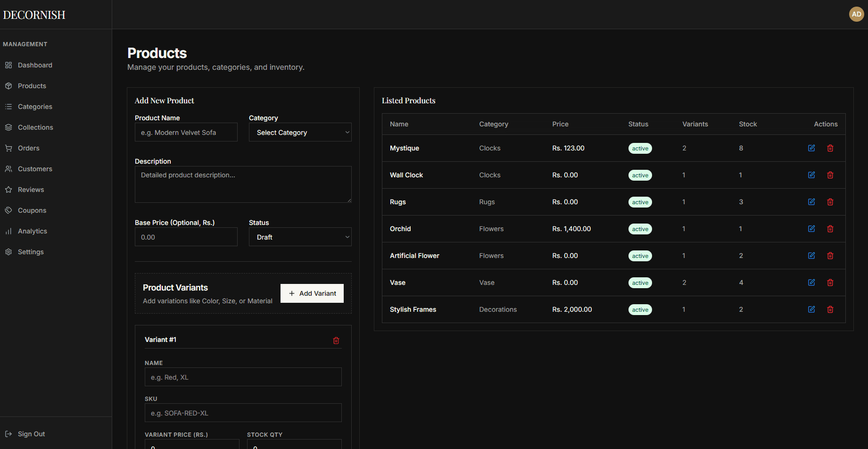This screenshot has width=868, height=449.
Task: Delete the Stylish Frames product
Action: click(x=830, y=309)
